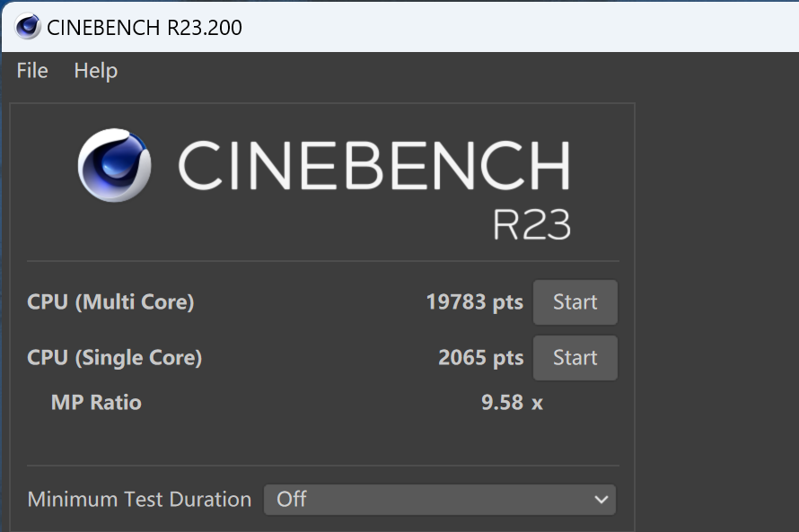Open the Help menu
This screenshot has height=532, width=799.
tap(96, 71)
